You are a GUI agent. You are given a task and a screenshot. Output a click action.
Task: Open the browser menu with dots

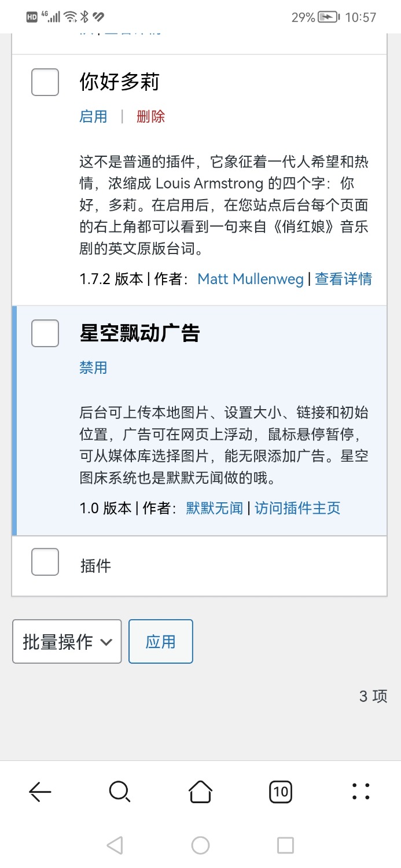click(361, 791)
